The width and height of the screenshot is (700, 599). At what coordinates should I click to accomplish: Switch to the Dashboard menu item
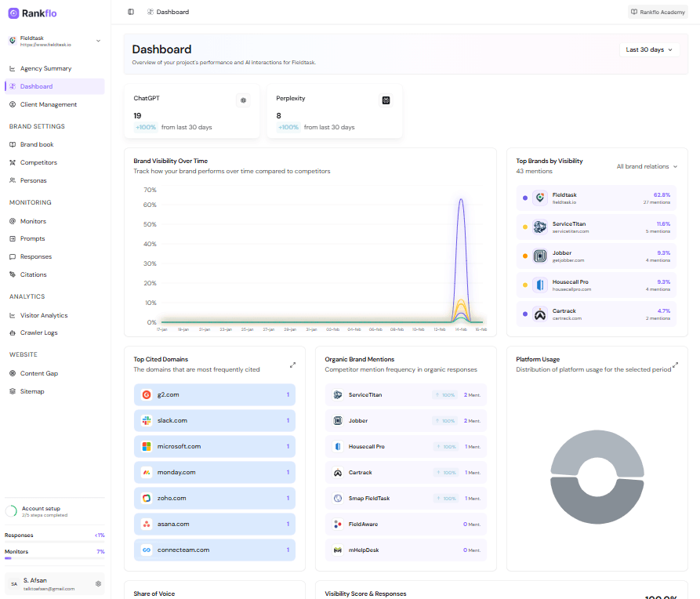(x=35, y=86)
